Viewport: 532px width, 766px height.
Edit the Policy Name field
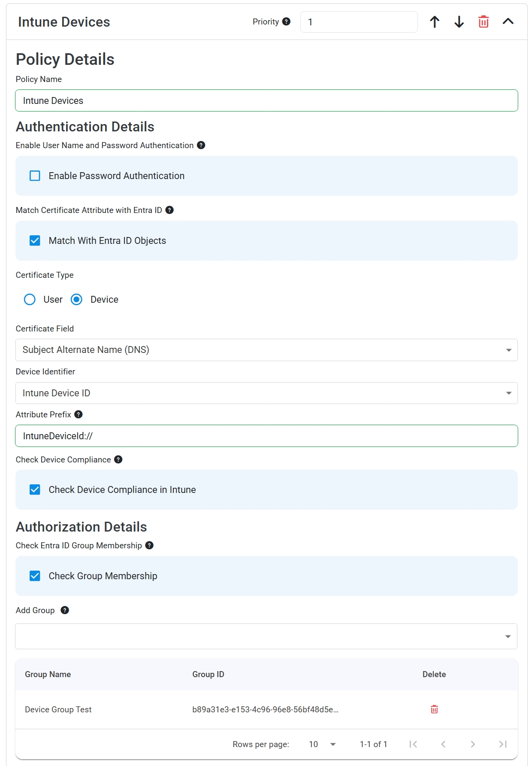coord(266,100)
